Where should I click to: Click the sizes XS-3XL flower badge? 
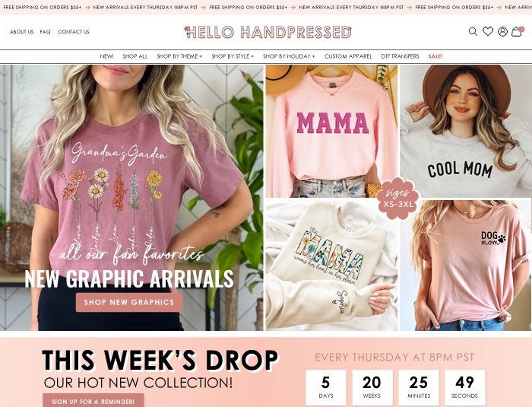click(x=398, y=199)
